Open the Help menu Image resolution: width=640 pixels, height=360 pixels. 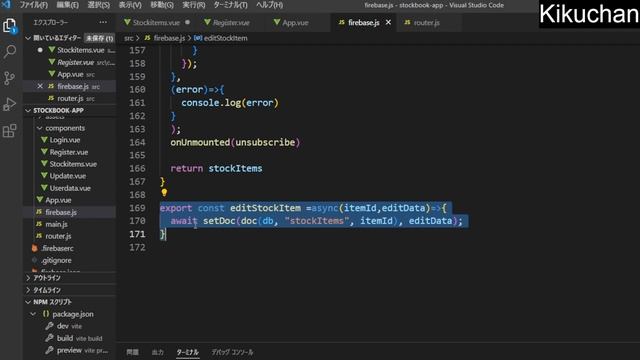(x=269, y=5)
